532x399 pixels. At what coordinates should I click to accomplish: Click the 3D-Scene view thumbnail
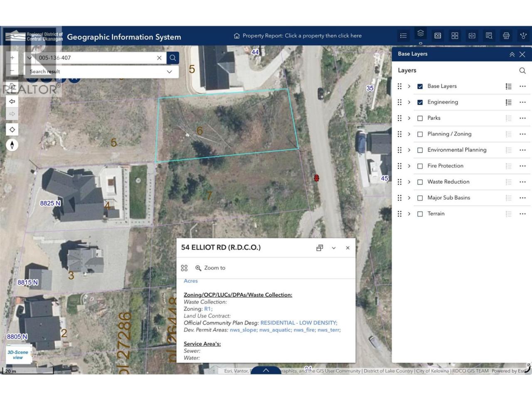(18, 355)
